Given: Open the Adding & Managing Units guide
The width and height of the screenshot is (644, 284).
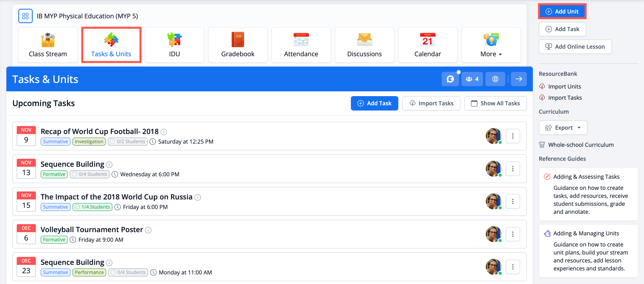Looking at the screenshot, I should (586, 233).
